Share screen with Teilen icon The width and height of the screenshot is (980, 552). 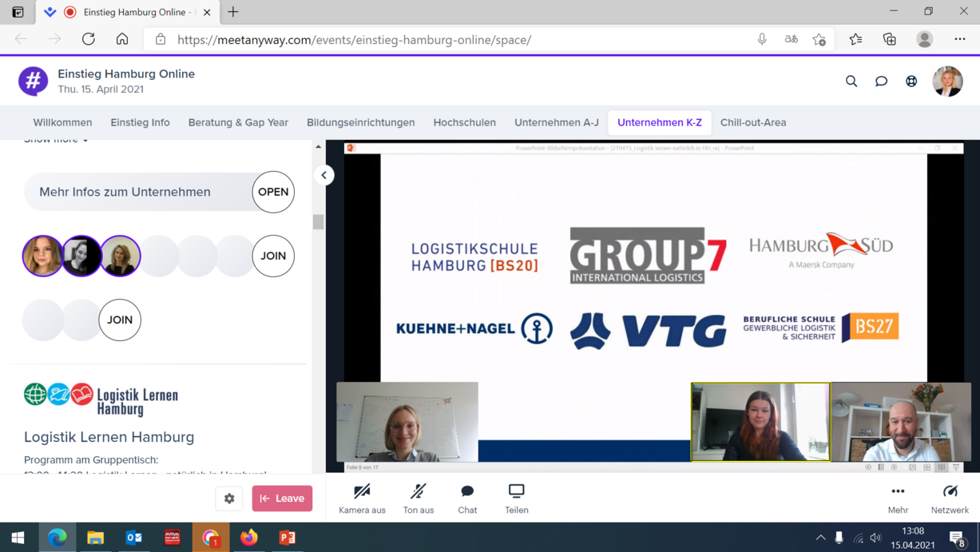517,498
